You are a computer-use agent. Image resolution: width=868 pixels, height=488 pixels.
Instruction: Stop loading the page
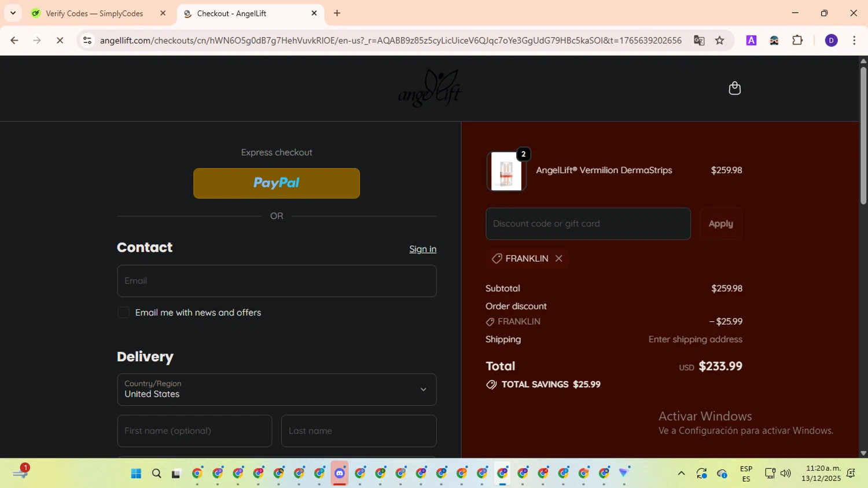(x=60, y=41)
